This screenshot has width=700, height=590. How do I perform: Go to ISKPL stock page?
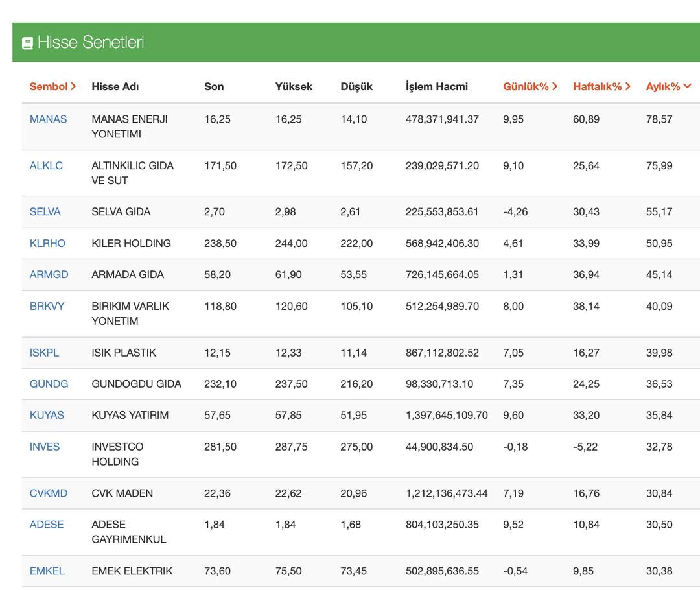click(x=44, y=353)
